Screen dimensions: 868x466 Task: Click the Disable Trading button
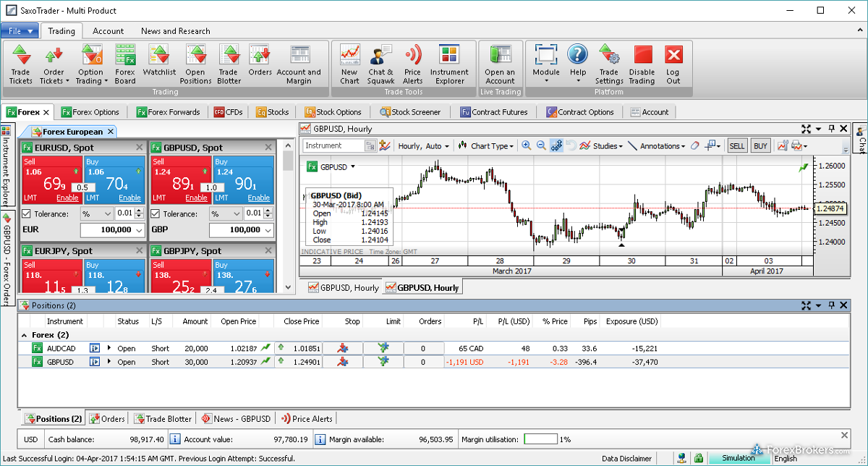click(642, 65)
